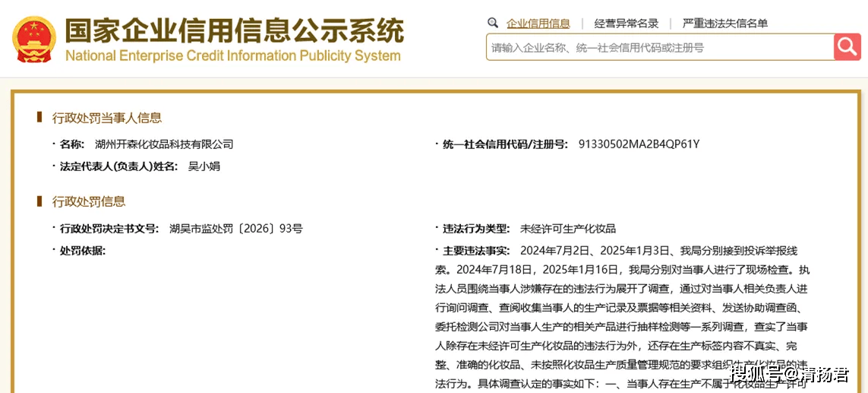Click the 行政处罚信息 section heading
Screen dimensions: 868x393
[x=89, y=201]
